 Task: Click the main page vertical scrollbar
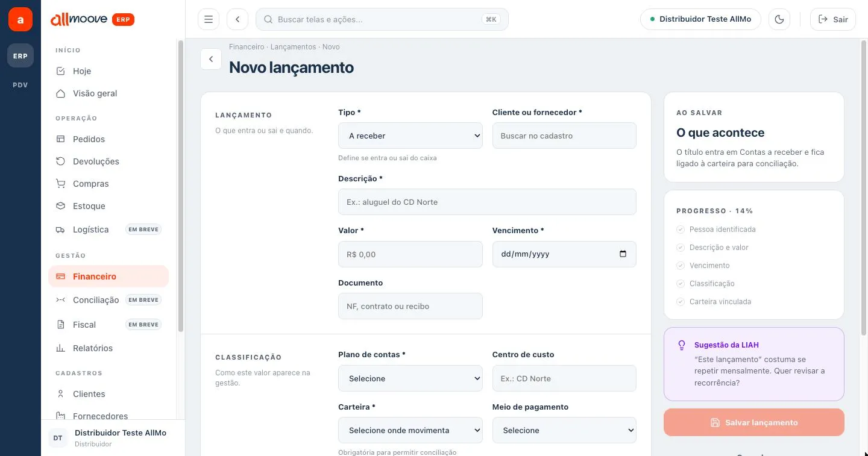864,187
